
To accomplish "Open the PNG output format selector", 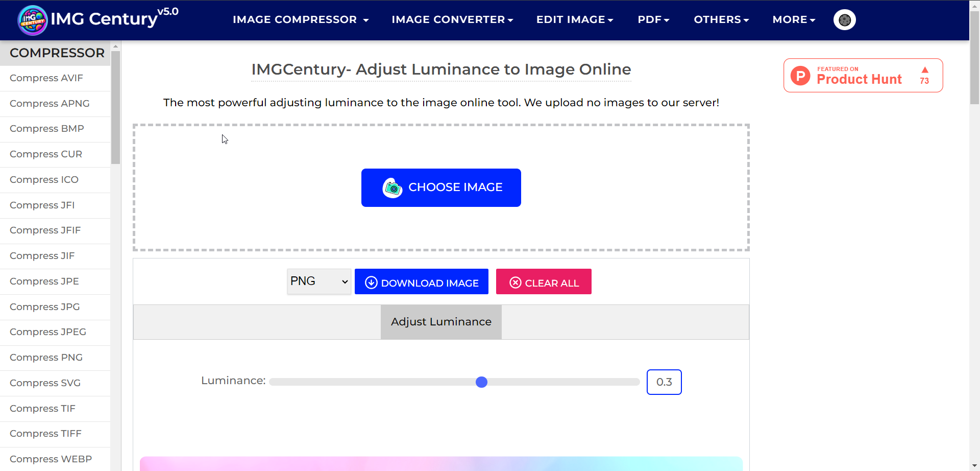I will click(x=318, y=281).
